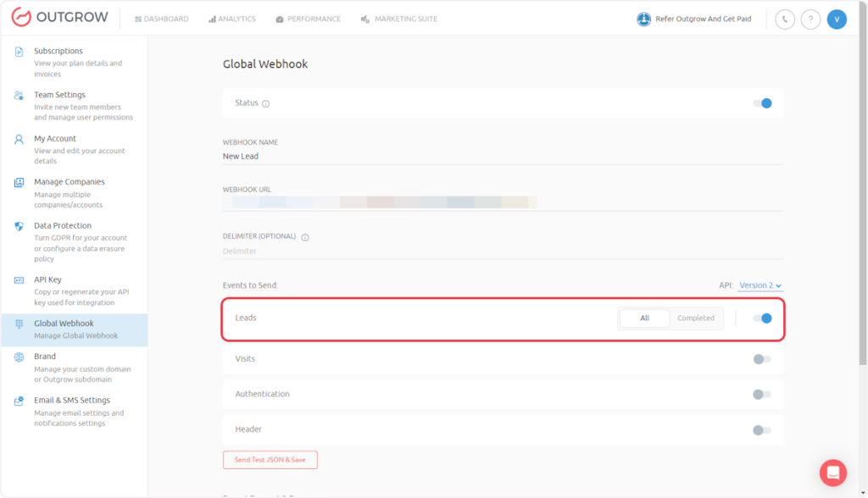Click the Outgrow logo icon
Screen dimensions: 868x498
[x=20, y=18]
